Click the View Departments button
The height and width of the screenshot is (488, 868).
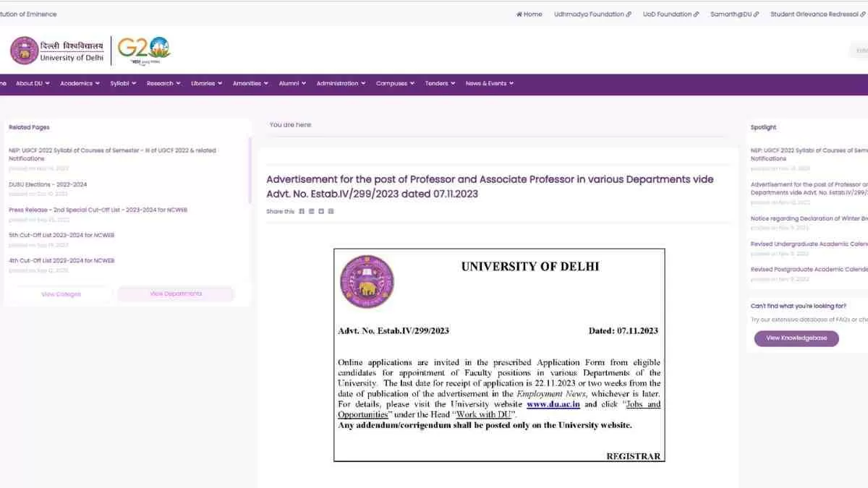click(x=176, y=294)
